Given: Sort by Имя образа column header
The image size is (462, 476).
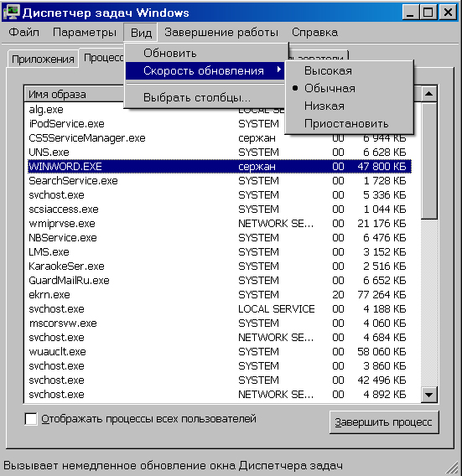Looking at the screenshot, I should point(75,95).
